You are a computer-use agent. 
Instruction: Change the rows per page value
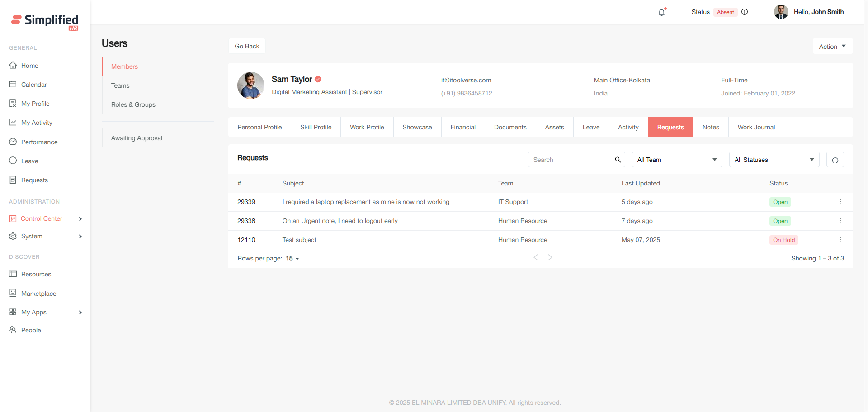coord(292,259)
